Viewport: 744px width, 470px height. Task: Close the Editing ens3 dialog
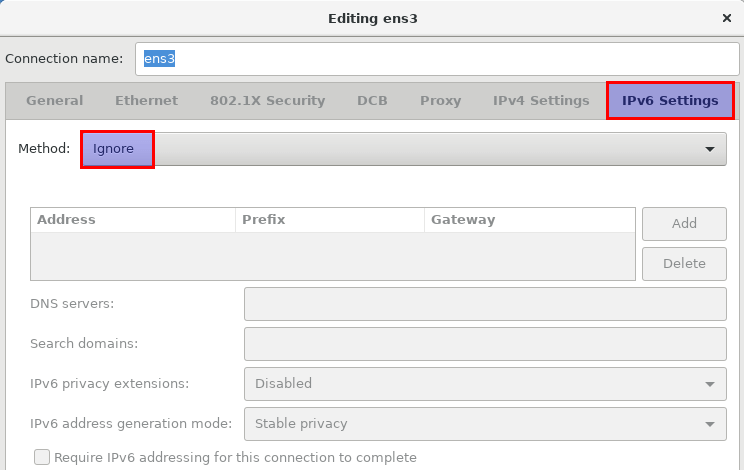[726, 18]
